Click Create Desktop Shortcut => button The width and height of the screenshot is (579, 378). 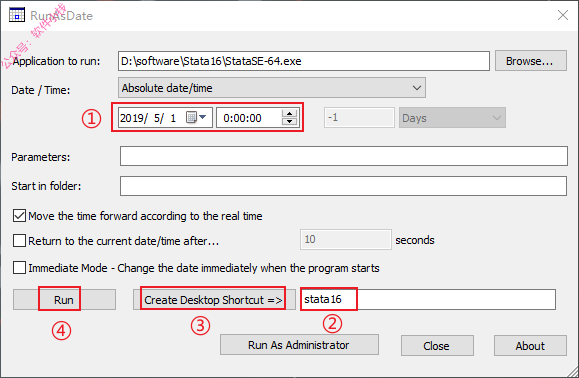pos(214,299)
